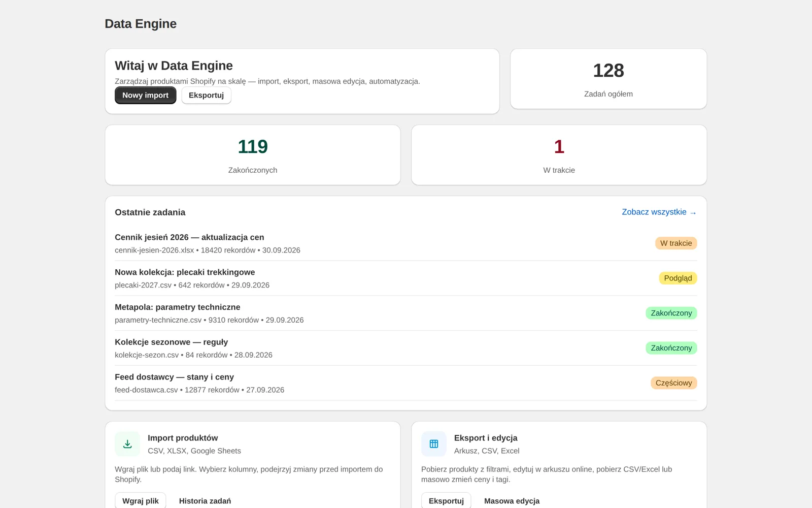Click the Import produktów card title
The width and height of the screenshot is (812, 508).
click(183, 438)
